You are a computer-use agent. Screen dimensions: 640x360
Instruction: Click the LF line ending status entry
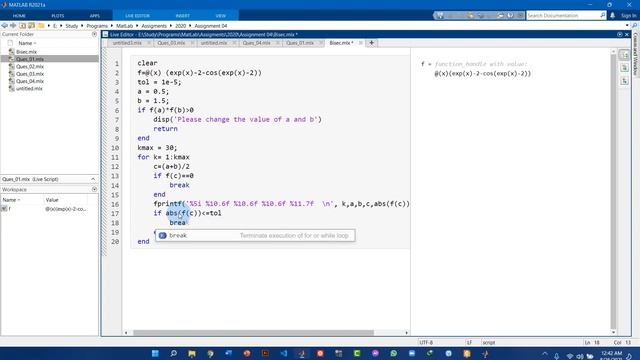coord(469,342)
